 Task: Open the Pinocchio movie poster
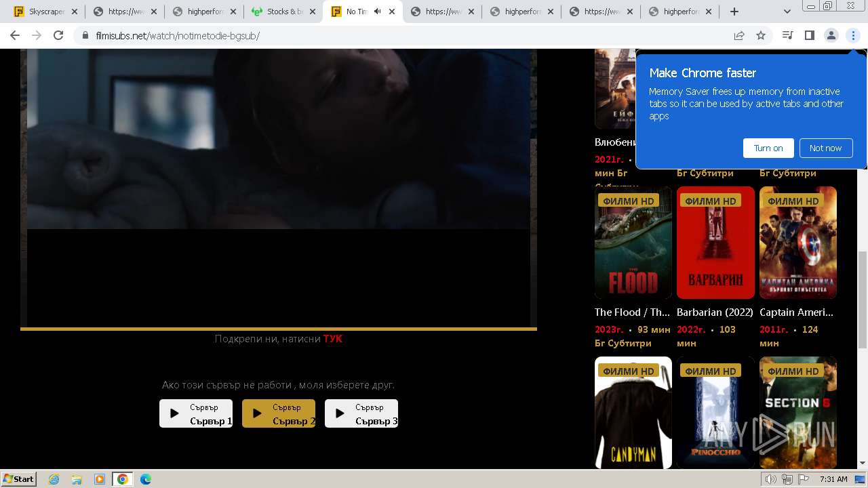tap(715, 413)
